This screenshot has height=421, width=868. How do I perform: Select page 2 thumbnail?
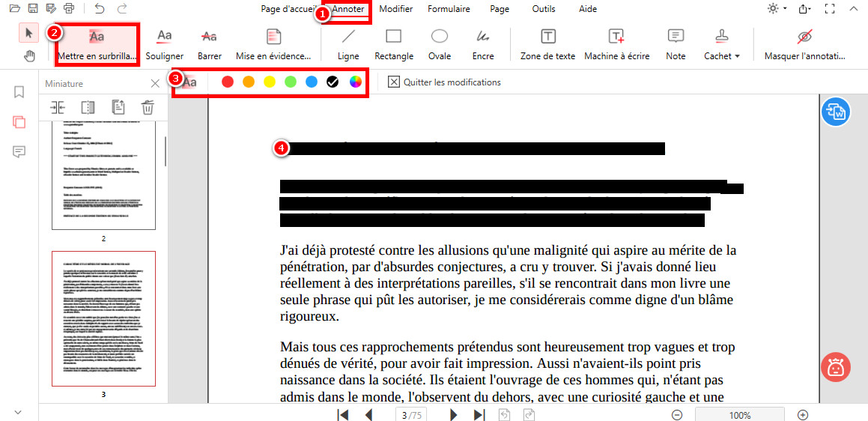[x=103, y=175]
